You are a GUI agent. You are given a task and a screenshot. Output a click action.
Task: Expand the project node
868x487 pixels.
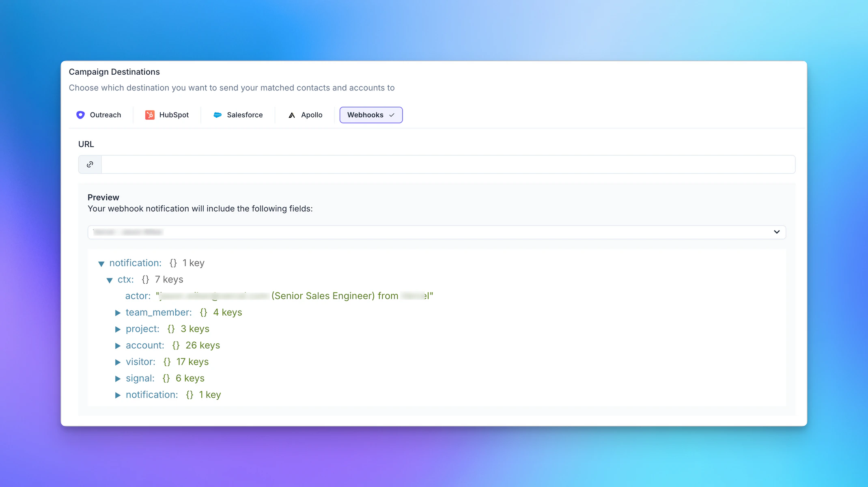coord(118,330)
